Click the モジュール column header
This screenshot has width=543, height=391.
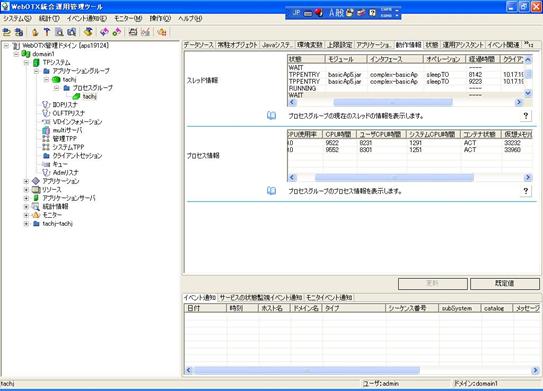[x=346, y=59]
